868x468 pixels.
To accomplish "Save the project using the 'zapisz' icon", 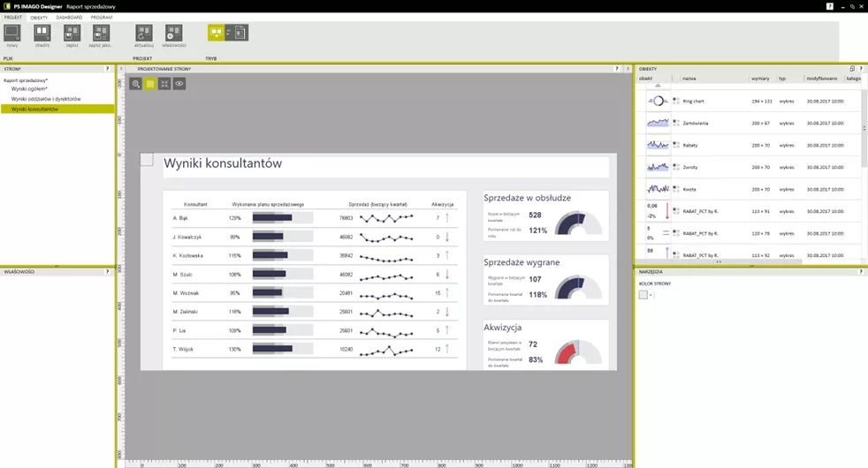I will tap(72, 34).
